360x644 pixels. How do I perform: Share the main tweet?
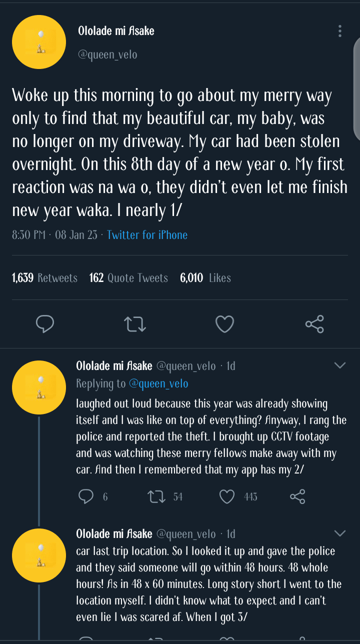(x=314, y=324)
